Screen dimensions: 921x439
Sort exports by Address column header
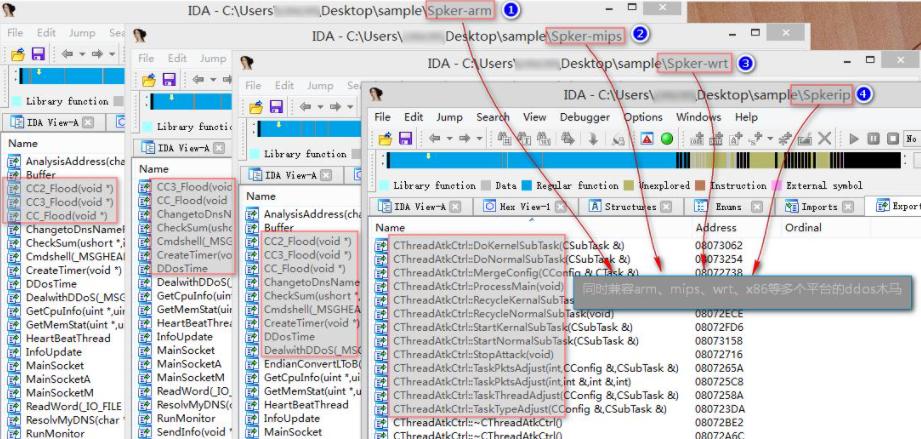pyautogui.click(x=715, y=227)
